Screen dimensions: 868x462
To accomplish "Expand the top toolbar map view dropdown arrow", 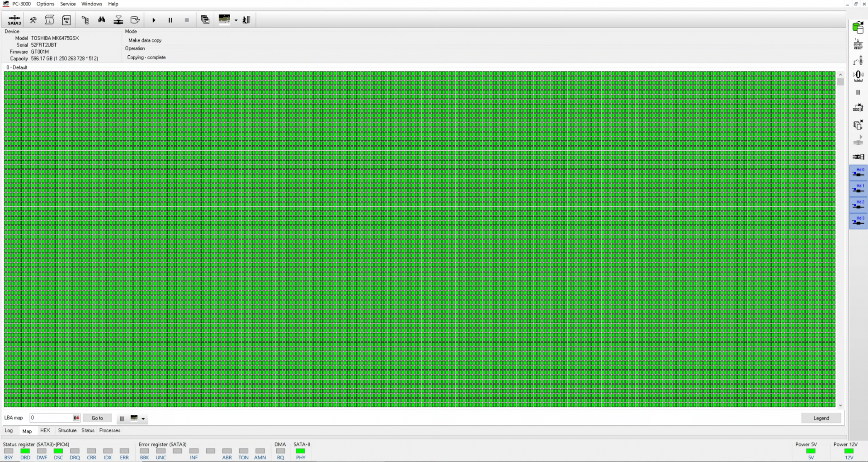I will [236, 20].
